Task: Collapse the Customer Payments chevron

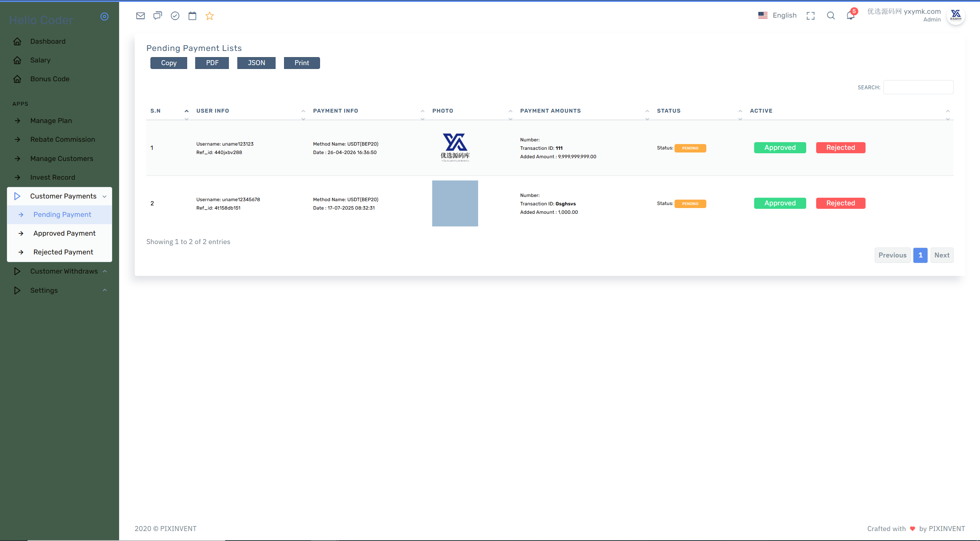Action: point(105,197)
